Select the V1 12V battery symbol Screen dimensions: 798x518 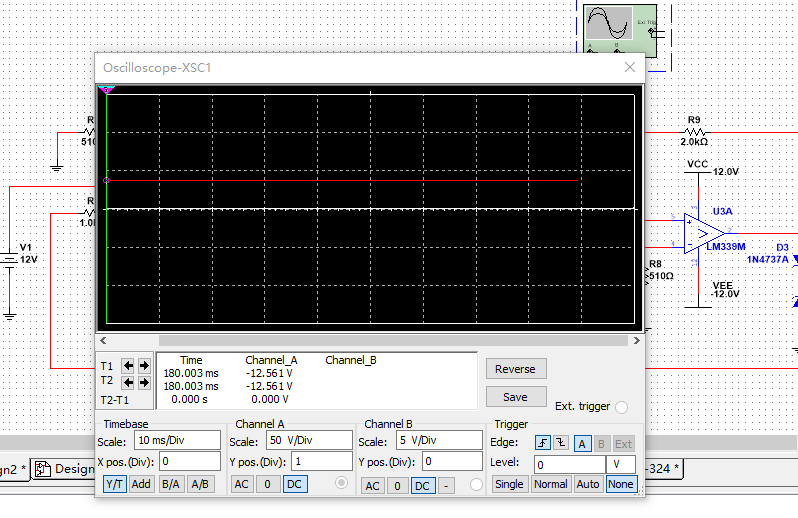click(x=10, y=259)
